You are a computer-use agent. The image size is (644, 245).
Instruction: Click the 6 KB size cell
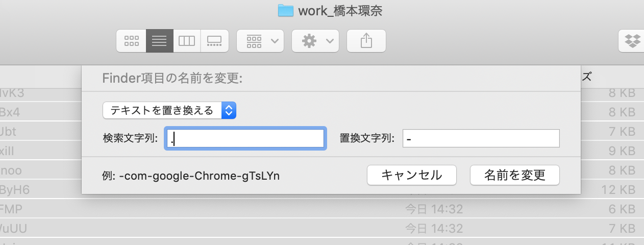[x=621, y=208]
